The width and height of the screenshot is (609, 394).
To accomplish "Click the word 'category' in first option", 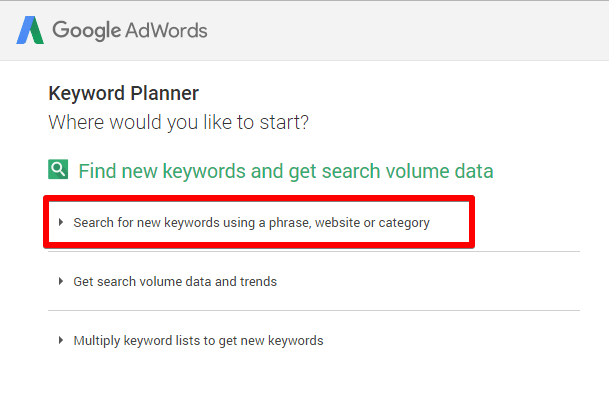I will tap(404, 223).
